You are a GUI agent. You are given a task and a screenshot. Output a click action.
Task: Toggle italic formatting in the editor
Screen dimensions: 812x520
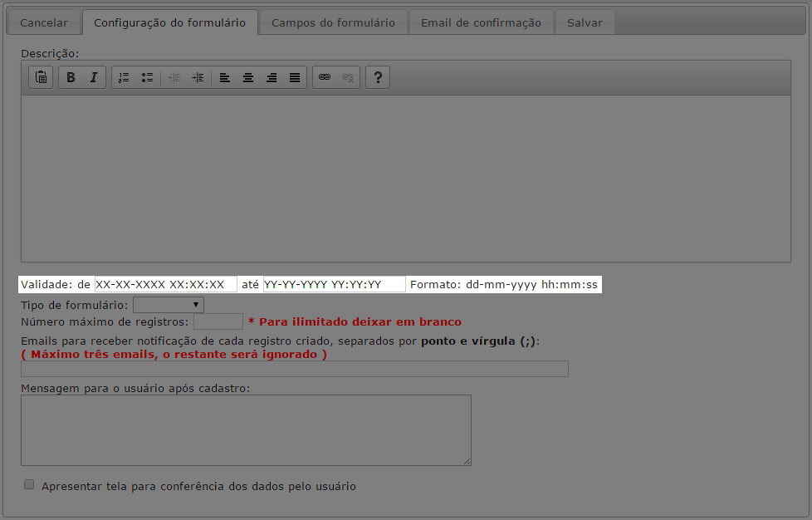[x=94, y=77]
